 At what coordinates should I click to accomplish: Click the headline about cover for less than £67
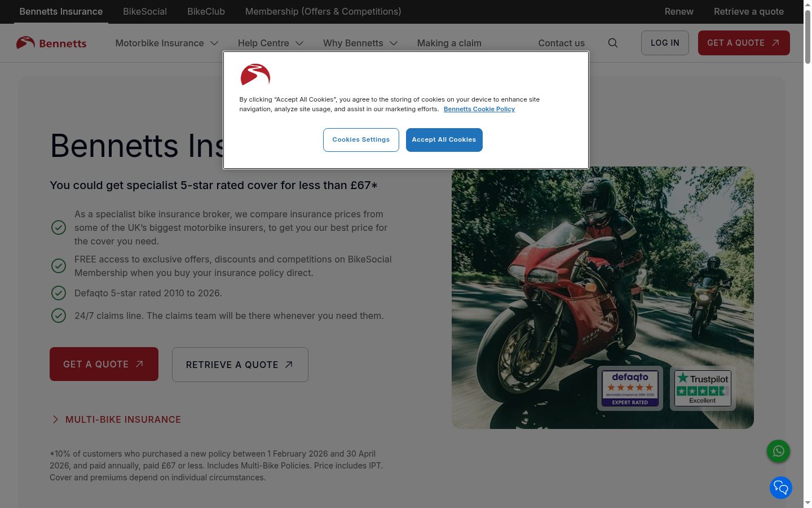[214, 185]
